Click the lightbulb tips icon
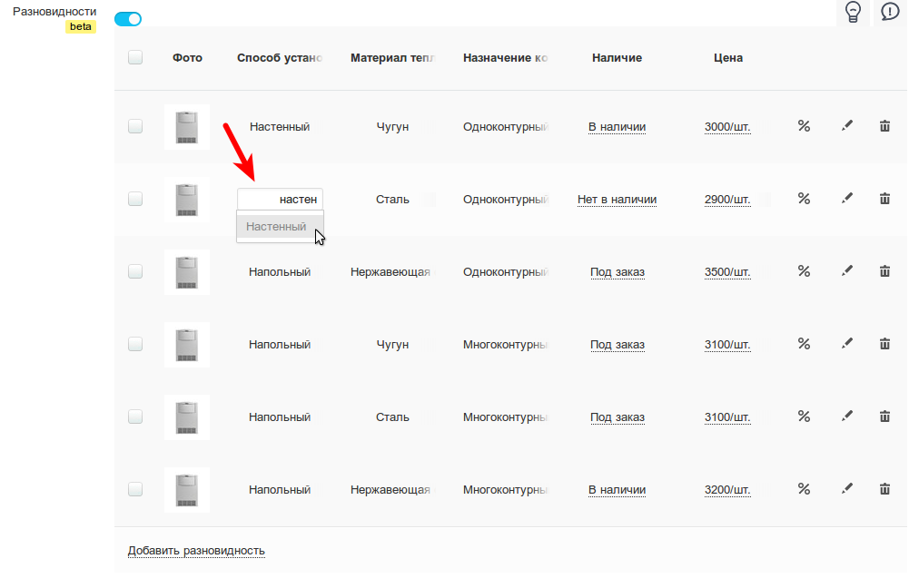 [x=853, y=12]
